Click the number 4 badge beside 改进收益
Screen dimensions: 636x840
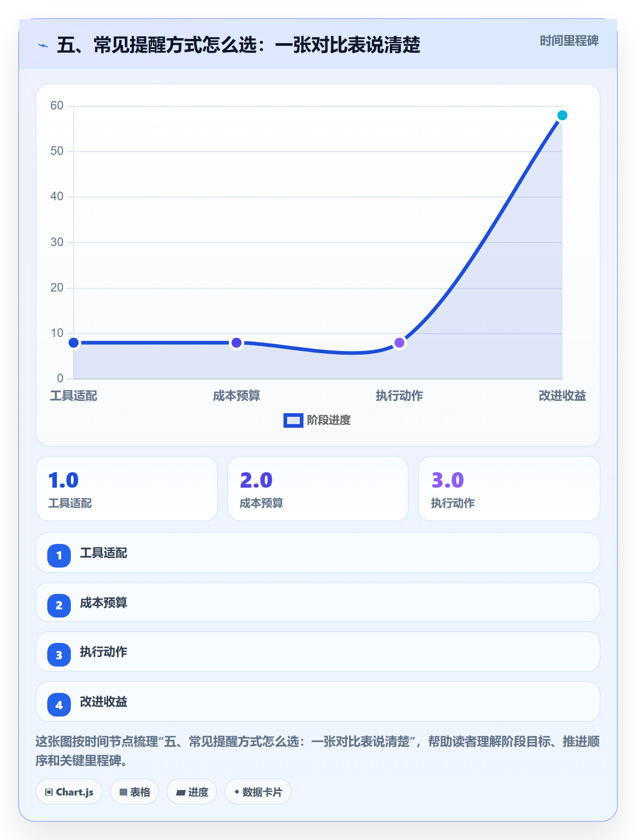pos(59,705)
